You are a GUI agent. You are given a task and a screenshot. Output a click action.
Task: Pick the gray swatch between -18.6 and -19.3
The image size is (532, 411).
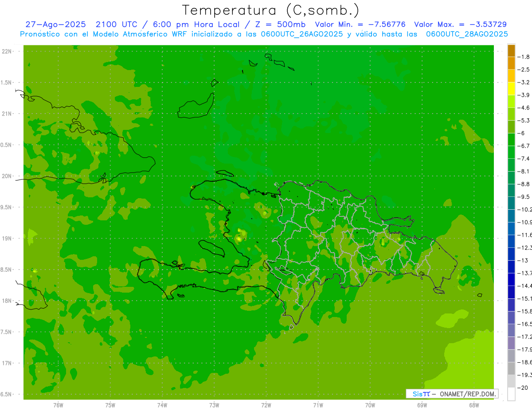pyautogui.click(x=511, y=368)
